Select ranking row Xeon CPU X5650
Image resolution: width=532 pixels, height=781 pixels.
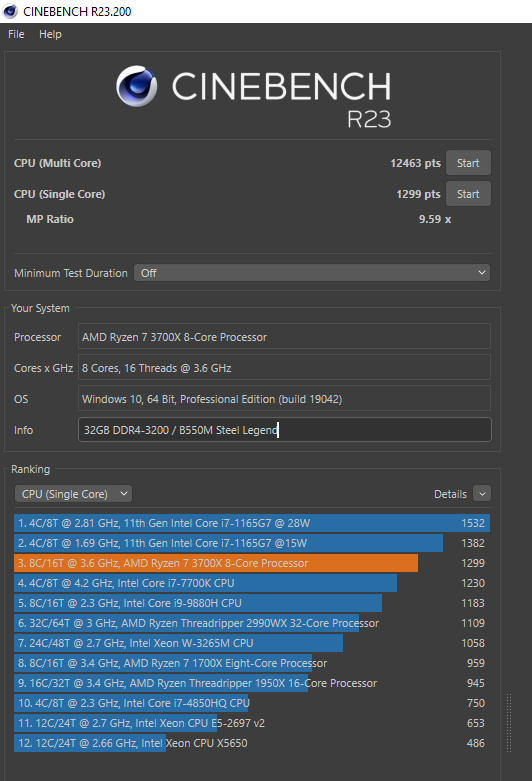252,743
